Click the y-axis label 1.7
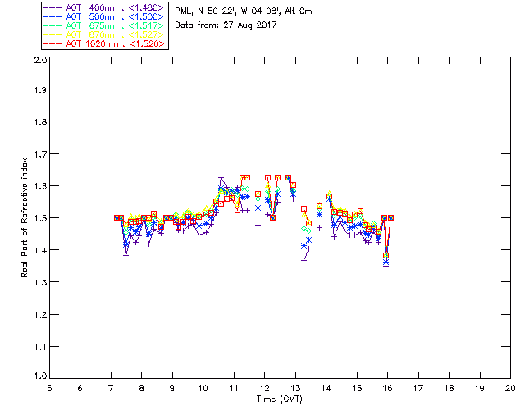This screenshot has width=525, height=420. pos(40,154)
